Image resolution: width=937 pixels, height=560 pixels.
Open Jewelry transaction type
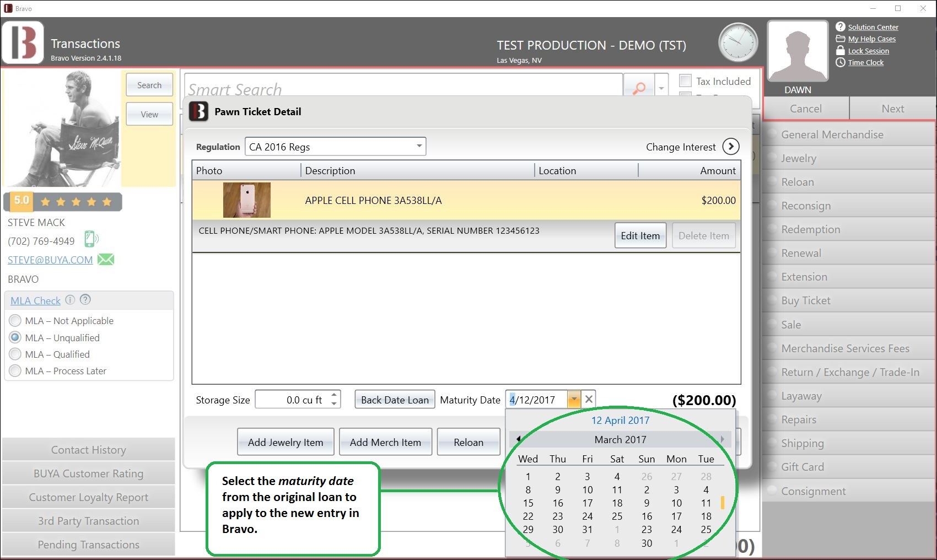point(850,158)
